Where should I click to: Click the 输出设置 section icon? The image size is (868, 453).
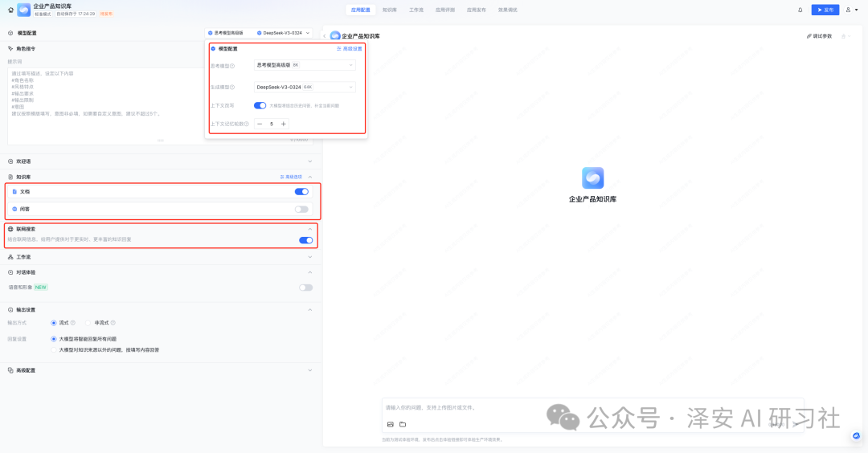tap(10, 310)
